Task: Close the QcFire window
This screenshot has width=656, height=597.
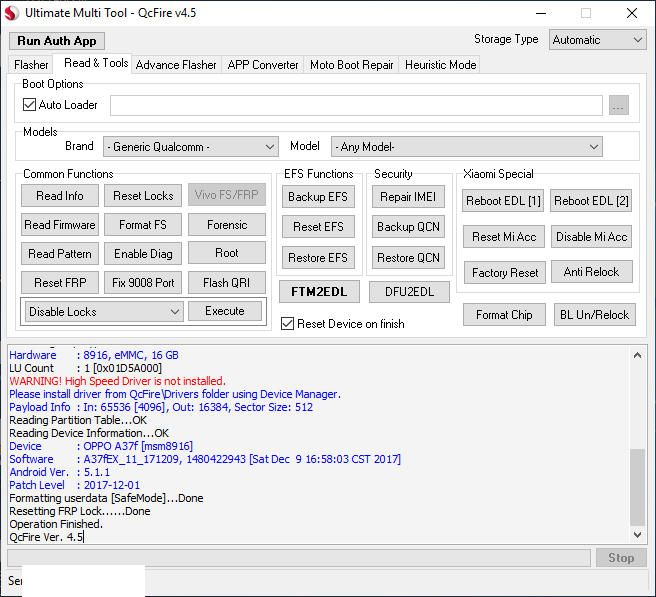Action: (632, 13)
